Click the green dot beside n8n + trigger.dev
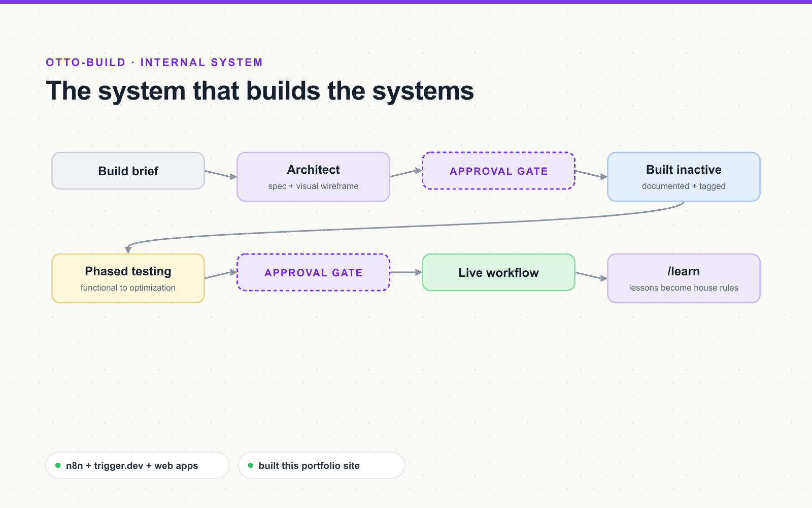 tap(58, 465)
